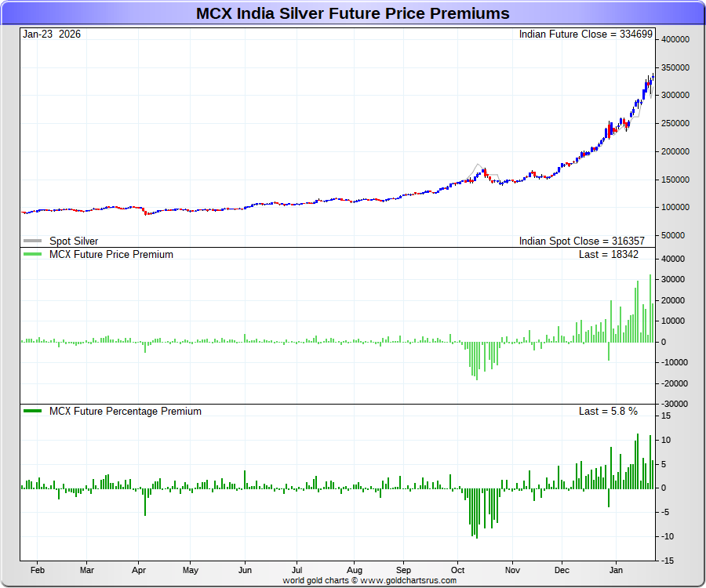This screenshot has height=588, width=706.
Task: Select the Last = 5.8 % readout
Action: [608, 412]
